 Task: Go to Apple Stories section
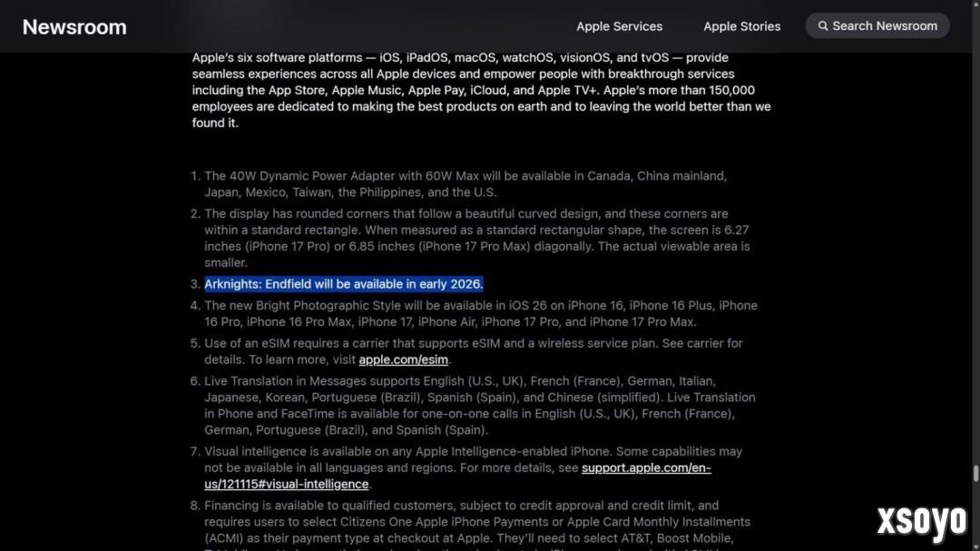click(742, 26)
